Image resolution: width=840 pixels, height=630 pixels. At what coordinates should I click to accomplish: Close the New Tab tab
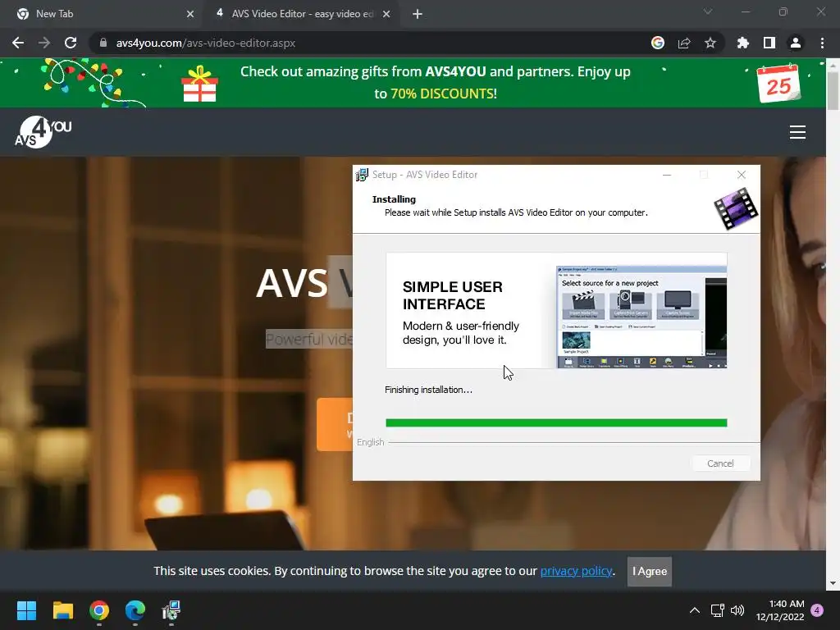click(x=190, y=14)
